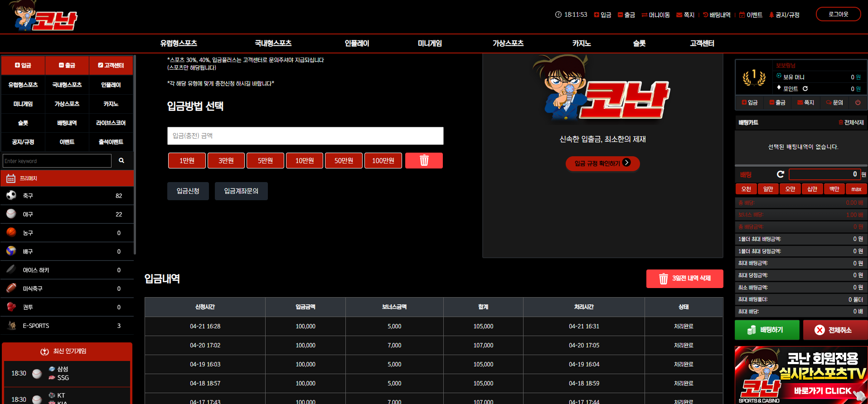The height and width of the screenshot is (404, 868).
Task: Open E-SPORTS category in sidebar
Action: (x=67, y=326)
